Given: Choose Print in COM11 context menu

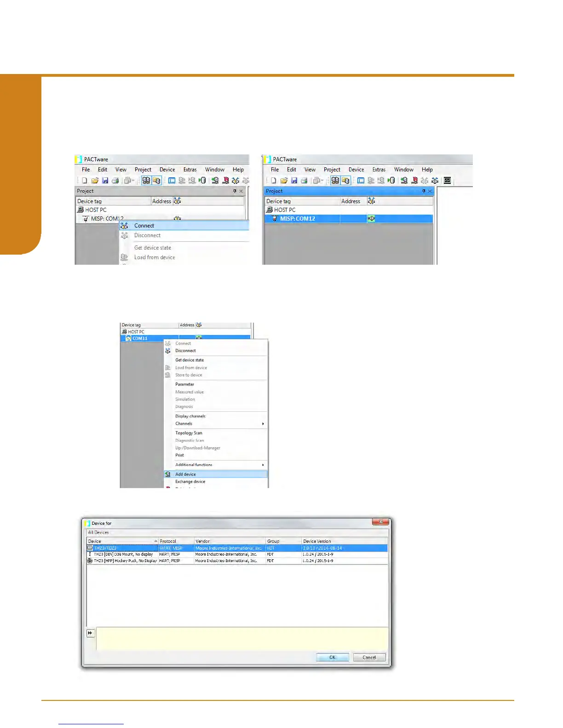Looking at the screenshot, I should (x=215, y=455).
